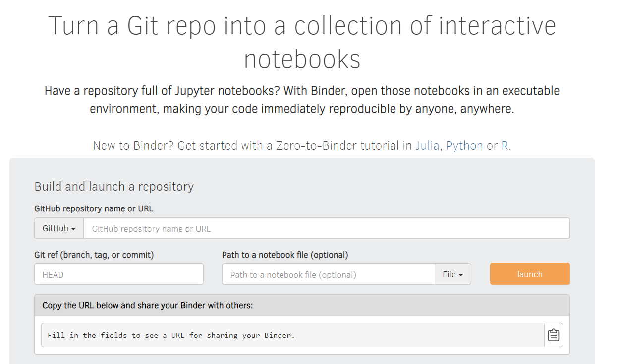Viewport: 619px width, 364px height.
Task: Focus the GitHub repository name or URL field
Action: (326, 228)
